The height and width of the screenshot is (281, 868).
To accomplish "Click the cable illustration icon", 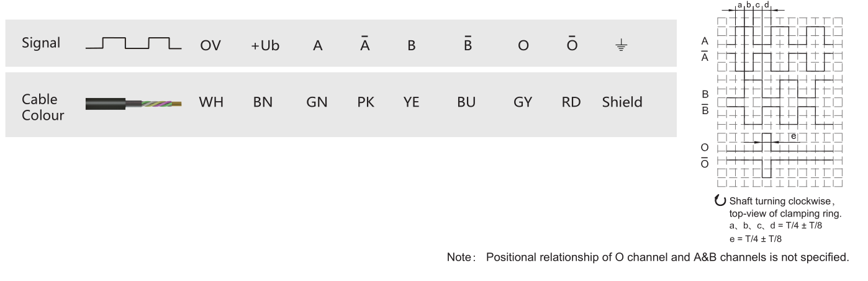I will click(133, 104).
